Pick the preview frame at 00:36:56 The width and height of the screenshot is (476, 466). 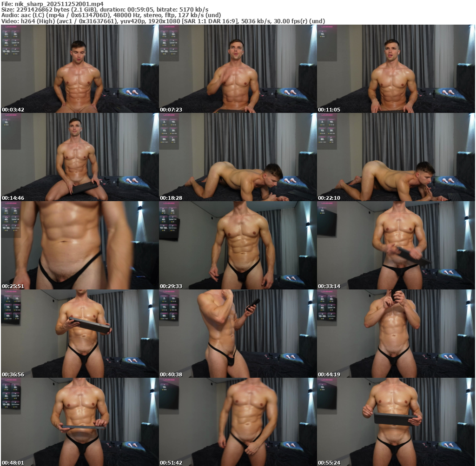pyautogui.click(x=79, y=334)
